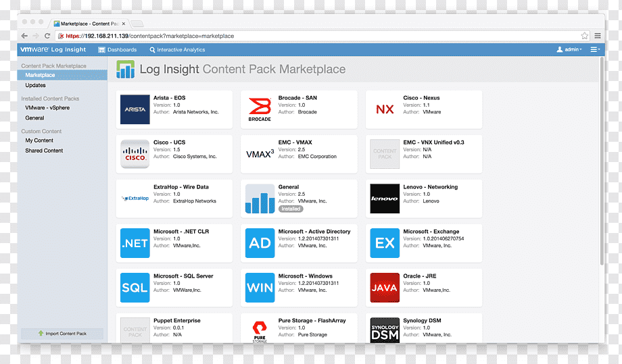This screenshot has height=364, width=622.
Task: Click the Oracle JRE Java icon
Action: pos(385,288)
